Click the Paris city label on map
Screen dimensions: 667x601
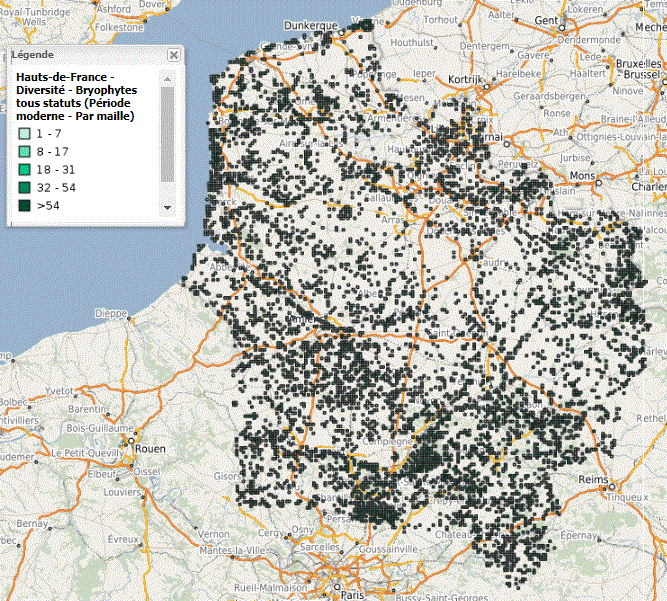pos(352,594)
